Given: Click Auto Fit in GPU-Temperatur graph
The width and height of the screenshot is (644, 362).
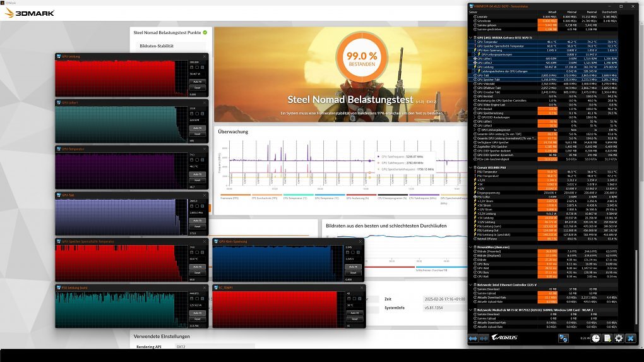Looking at the screenshot, I should coord(197,174).
